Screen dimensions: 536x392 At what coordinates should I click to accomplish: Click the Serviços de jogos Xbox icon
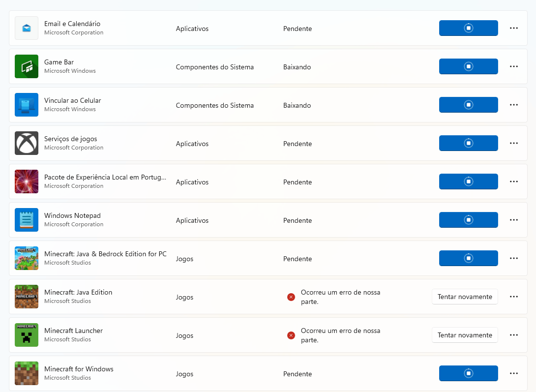27,143
